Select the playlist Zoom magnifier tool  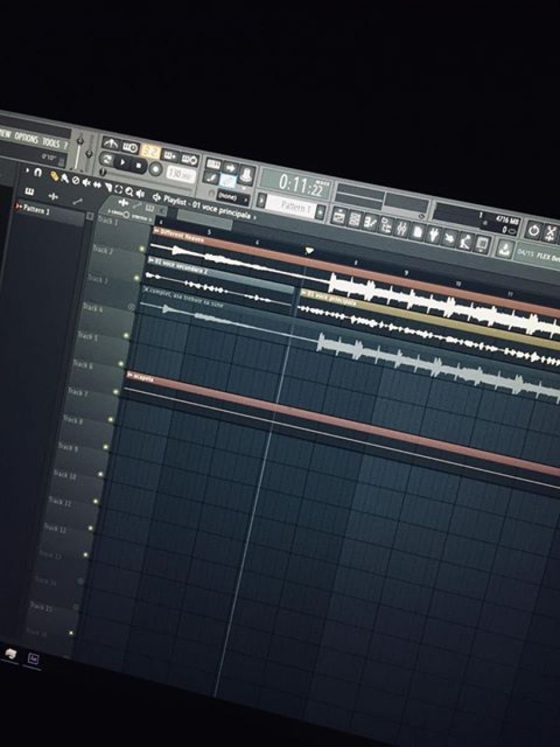(129, 192)
